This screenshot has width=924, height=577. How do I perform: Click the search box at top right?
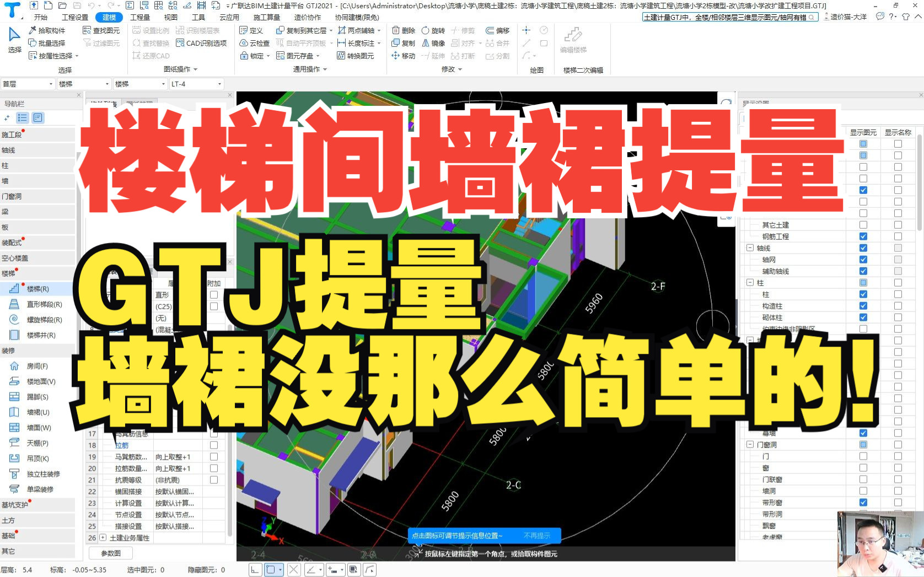(x=730, y=17)
